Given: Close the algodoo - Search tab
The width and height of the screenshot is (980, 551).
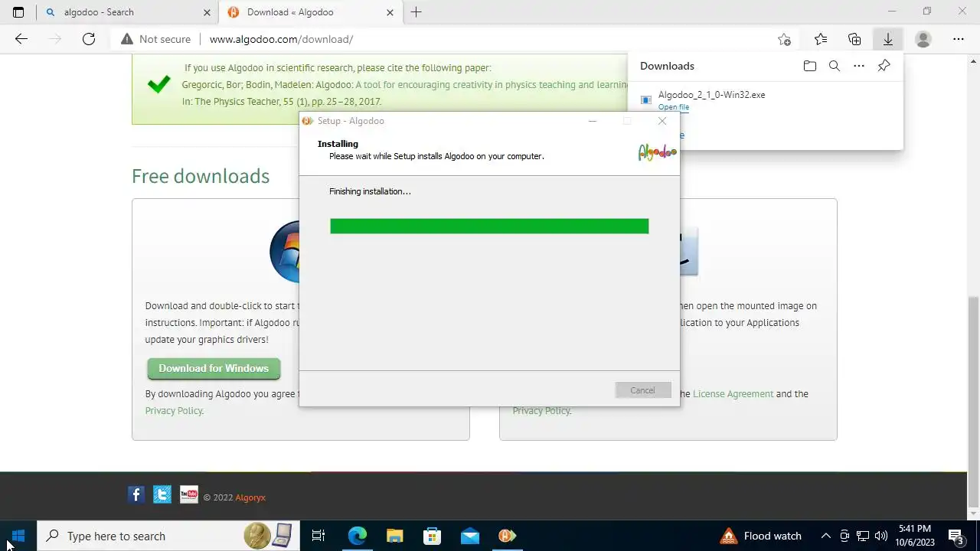Looking at the screenshot, I should tap(207, 12).
